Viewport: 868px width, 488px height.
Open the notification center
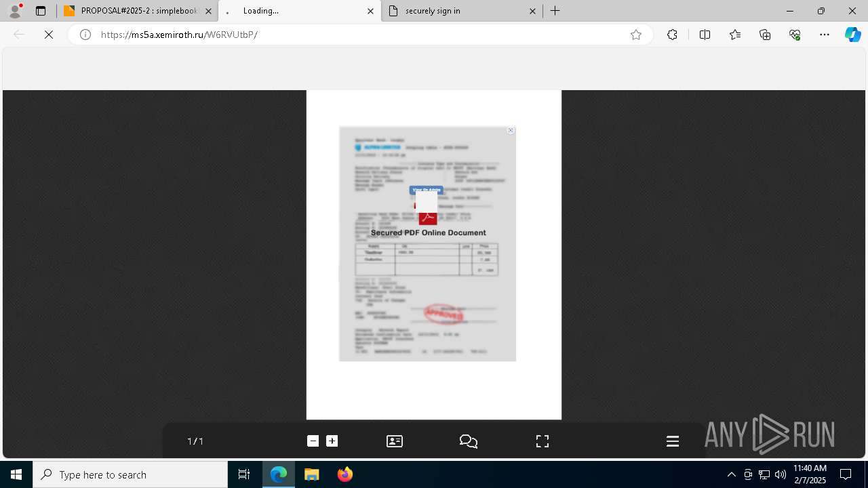(x=846, y=474)
